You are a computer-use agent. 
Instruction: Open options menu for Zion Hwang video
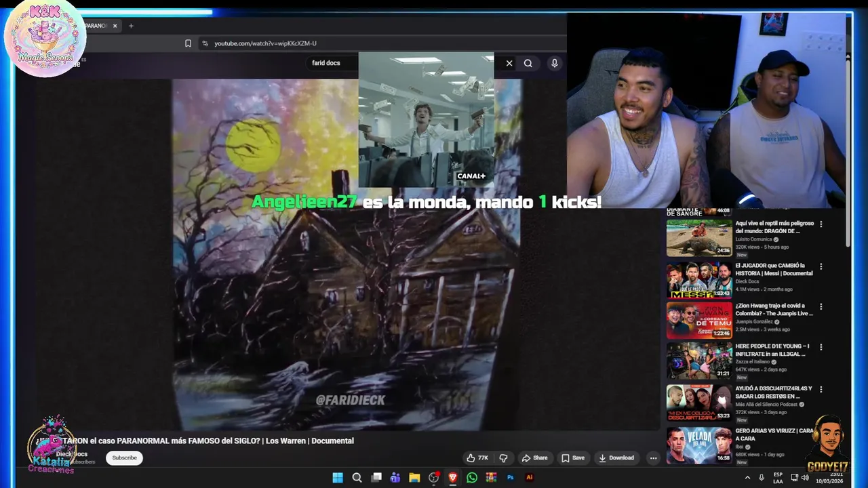821,306
